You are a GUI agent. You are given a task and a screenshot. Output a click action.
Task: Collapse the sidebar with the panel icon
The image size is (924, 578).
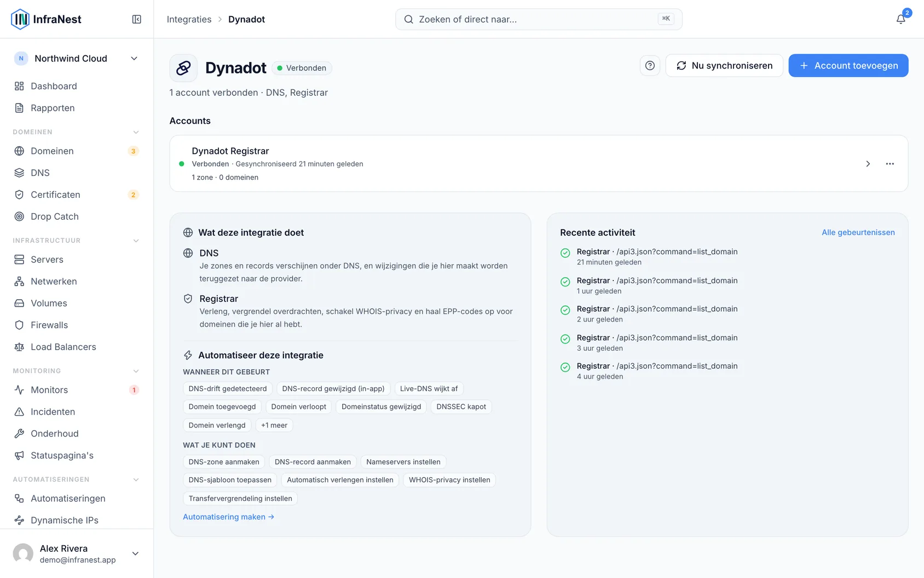coord(137,19)
